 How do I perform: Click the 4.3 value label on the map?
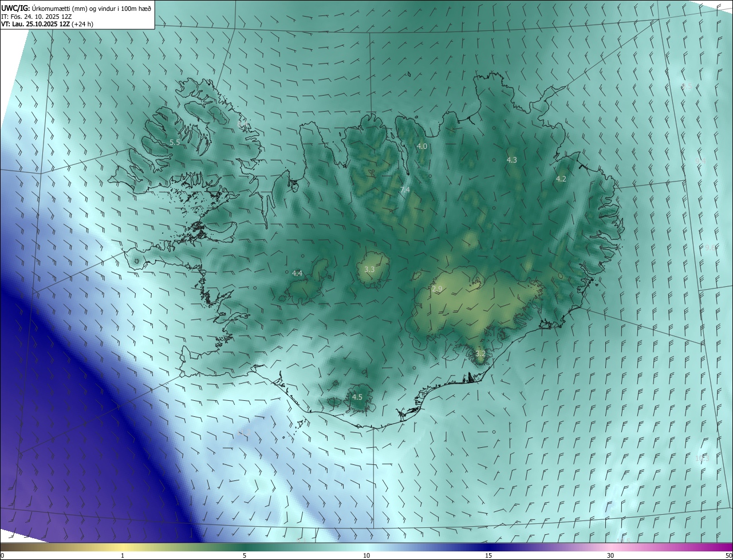point(512,160)
